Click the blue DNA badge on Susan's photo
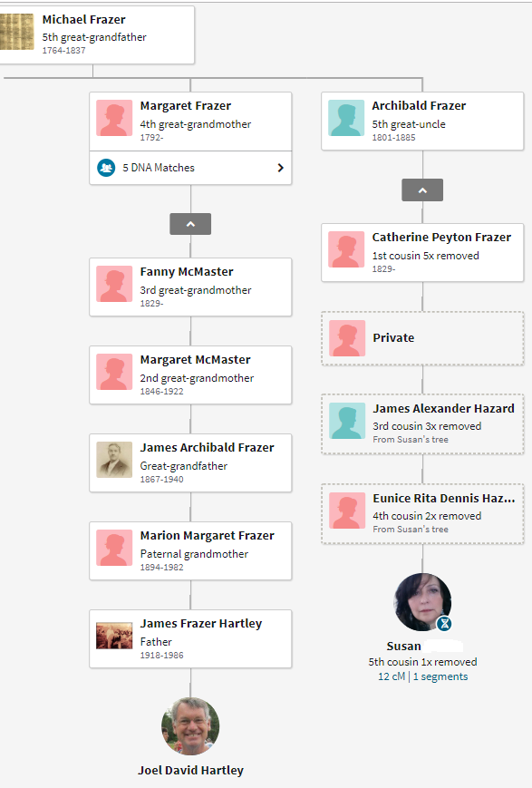The width and height of the screenshot is (532, 788). pyautogui.click(x=444, y=623)
